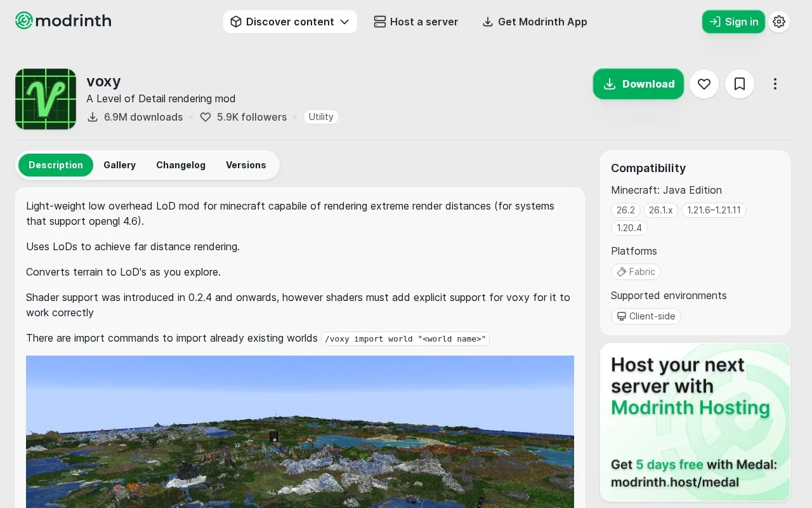Click the 5.9K followers count
The width and height of the screenshot is (812, 508).
(x=244, y=117)
